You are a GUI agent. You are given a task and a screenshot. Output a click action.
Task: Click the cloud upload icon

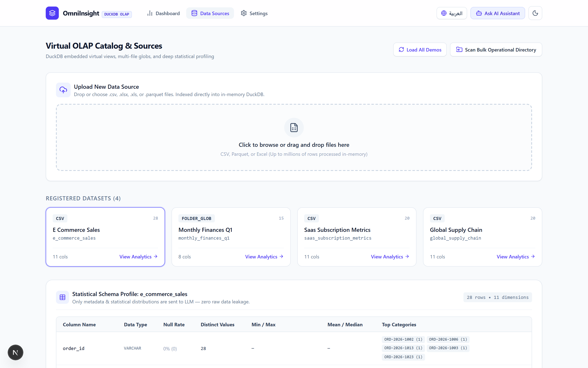63,90
